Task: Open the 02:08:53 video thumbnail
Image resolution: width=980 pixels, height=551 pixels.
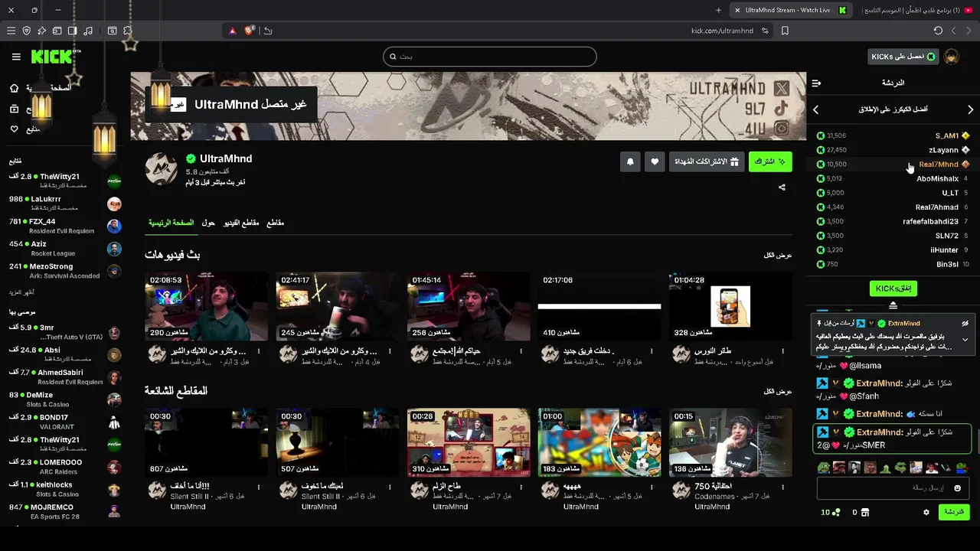Action: (206, 306)
